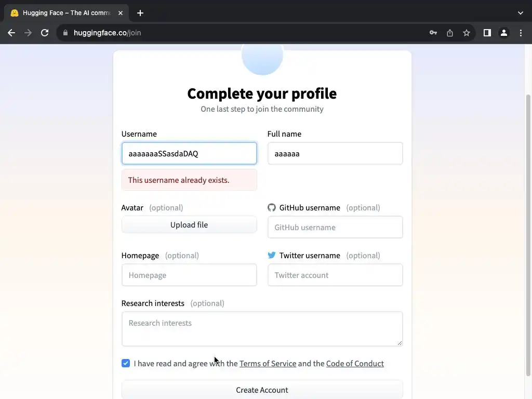The image size is (532, 399).
Task: Click the browser forward arrow
Action: [x=28, y=33]
